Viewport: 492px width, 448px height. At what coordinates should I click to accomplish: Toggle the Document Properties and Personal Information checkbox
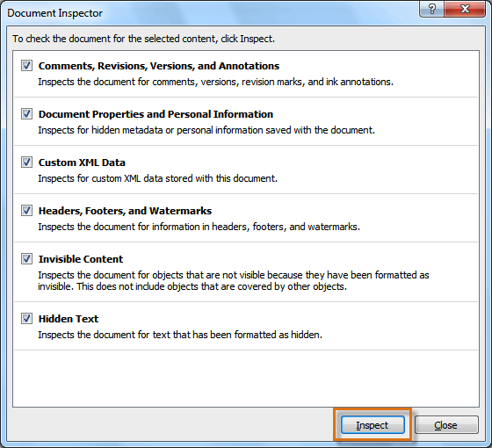click(26, 114)
